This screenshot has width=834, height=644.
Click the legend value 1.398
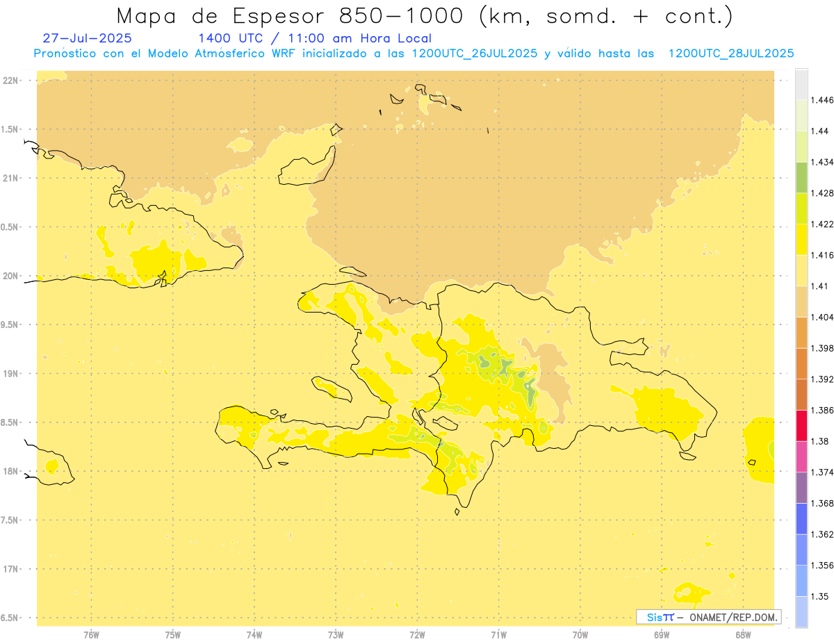[822, 348]
